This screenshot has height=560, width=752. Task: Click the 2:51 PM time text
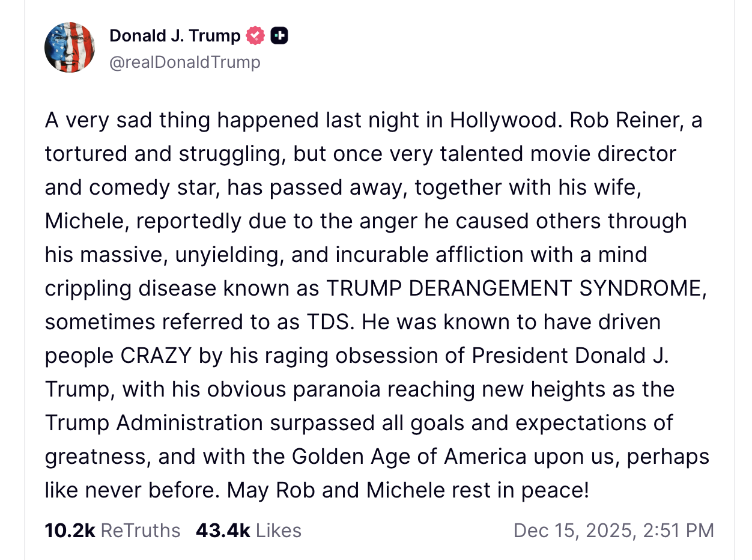click(x=677, y=531)
